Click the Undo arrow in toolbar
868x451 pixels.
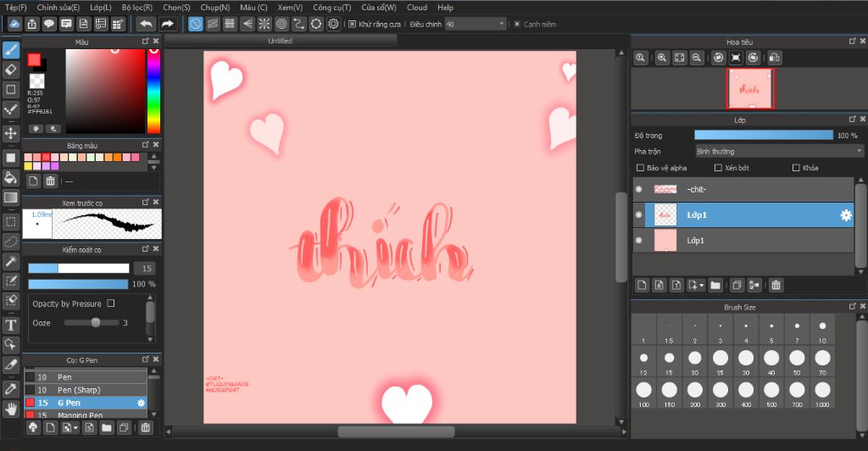(146, 24)
